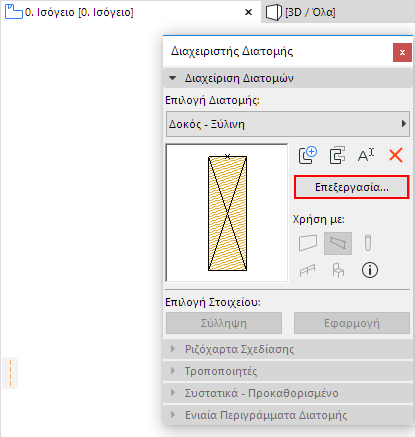This screenshot has height=437, width=415.
Task: Collapse the Διαχείριση Διατομών section
Action: (288, 78)
